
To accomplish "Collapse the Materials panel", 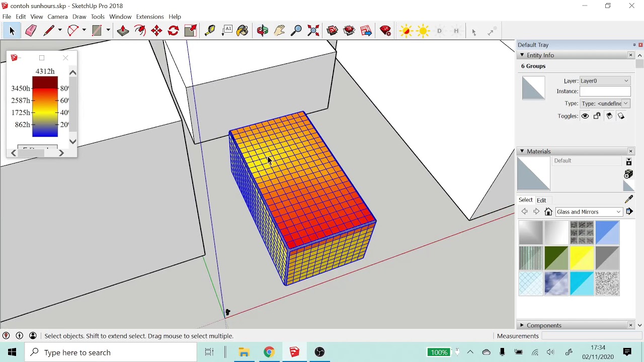I will click(522, 151).
